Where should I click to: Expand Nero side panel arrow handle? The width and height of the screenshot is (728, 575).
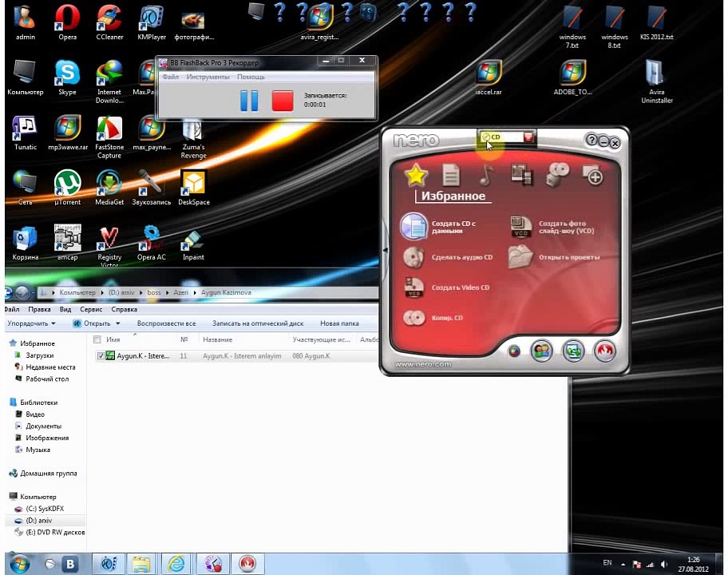pos(385,250)
